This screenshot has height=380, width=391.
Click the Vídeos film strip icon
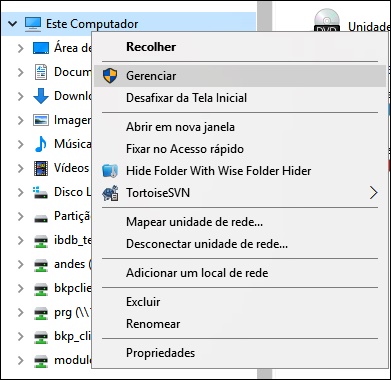[x=41, y=168]
